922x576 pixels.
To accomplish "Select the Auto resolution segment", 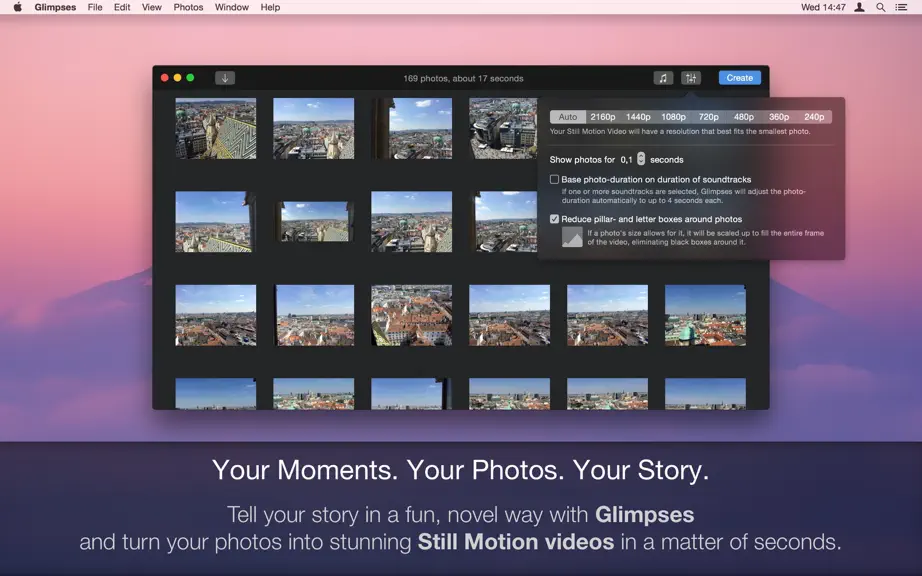I will (x=567, y=116).
